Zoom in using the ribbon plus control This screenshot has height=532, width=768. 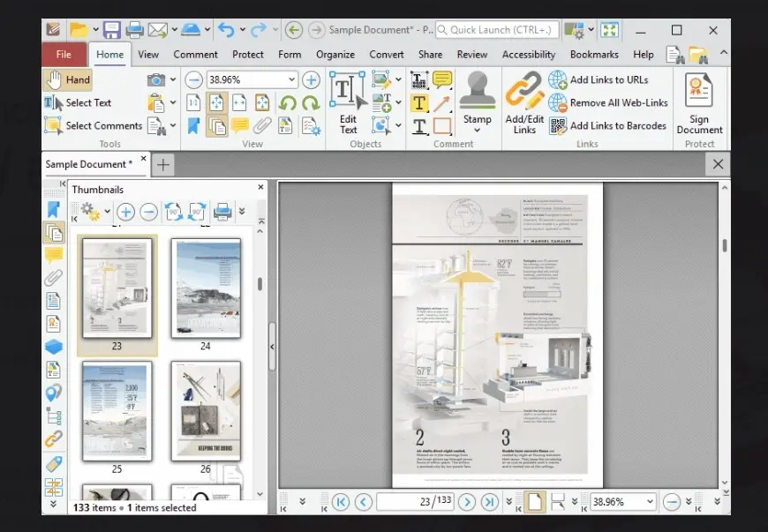[x=311, y=79]
